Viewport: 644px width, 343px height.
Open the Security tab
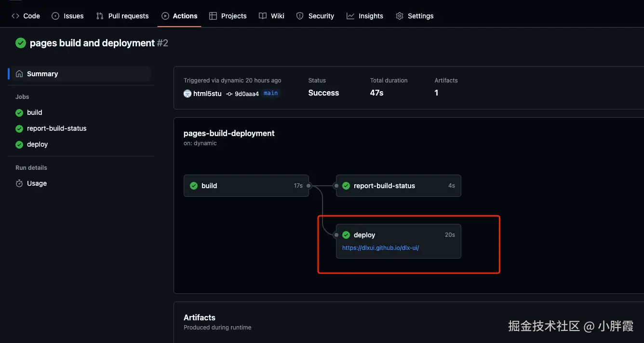(x=315, y=16)
